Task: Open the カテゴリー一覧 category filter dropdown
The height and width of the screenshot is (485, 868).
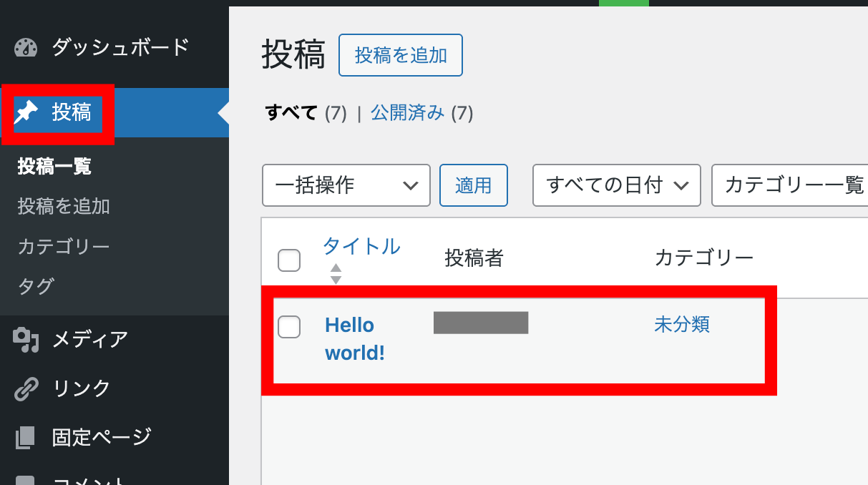Action: point(791,185)
